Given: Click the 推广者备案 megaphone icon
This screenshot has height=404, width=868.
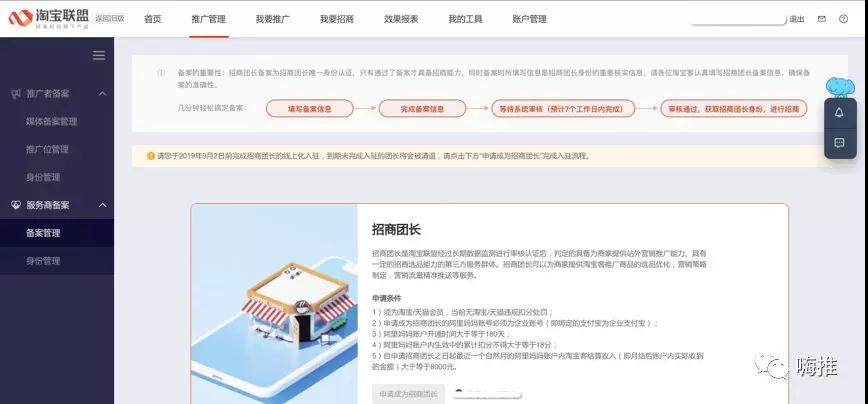Looking at the screenshot, I should point(16,94).
